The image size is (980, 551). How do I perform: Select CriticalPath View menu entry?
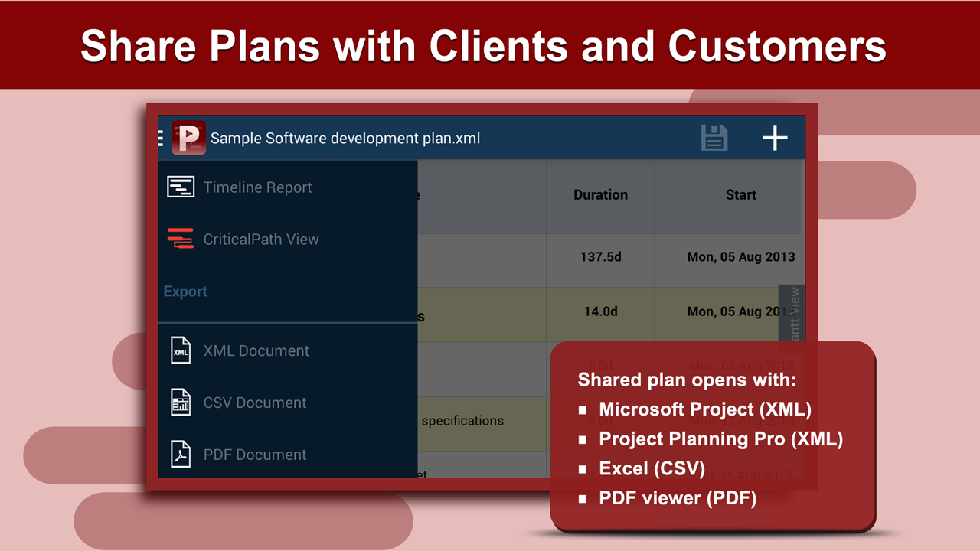(x=261, y=239)
